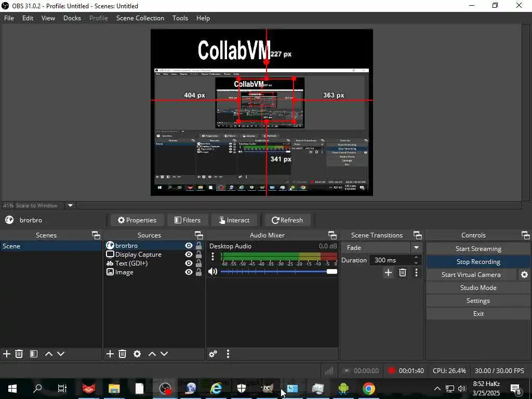Click the Filters button

(188, 220)
